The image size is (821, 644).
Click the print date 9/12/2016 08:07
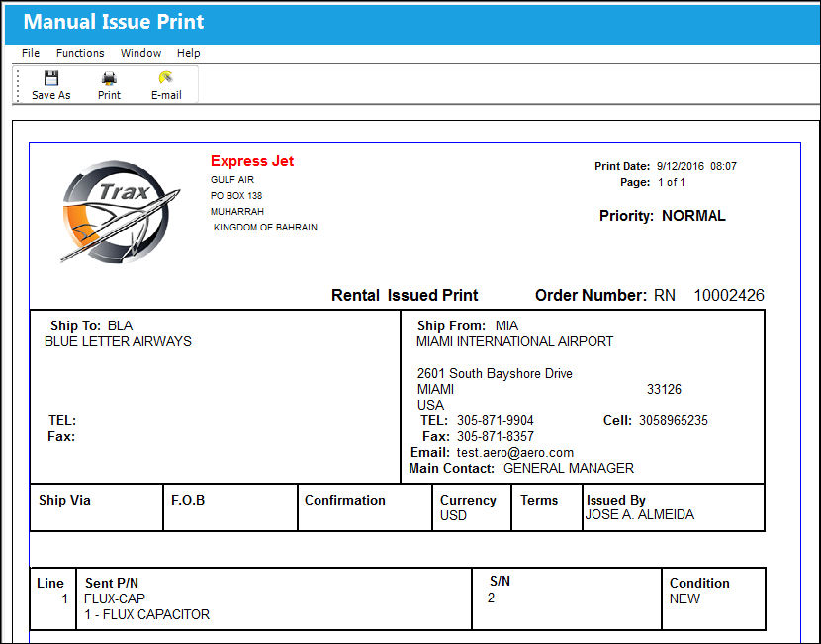click(696, 166)
